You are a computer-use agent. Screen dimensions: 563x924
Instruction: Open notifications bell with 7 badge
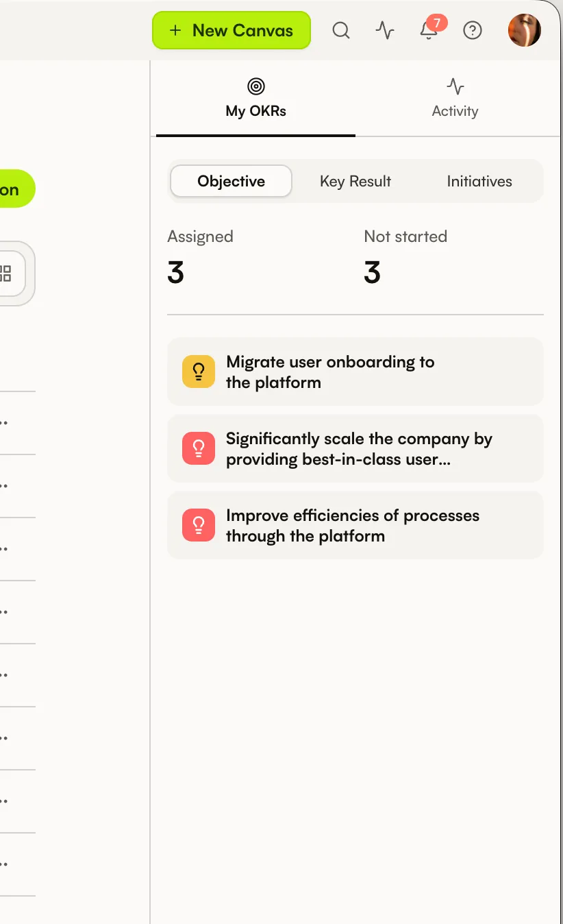(x=429, y=29)
